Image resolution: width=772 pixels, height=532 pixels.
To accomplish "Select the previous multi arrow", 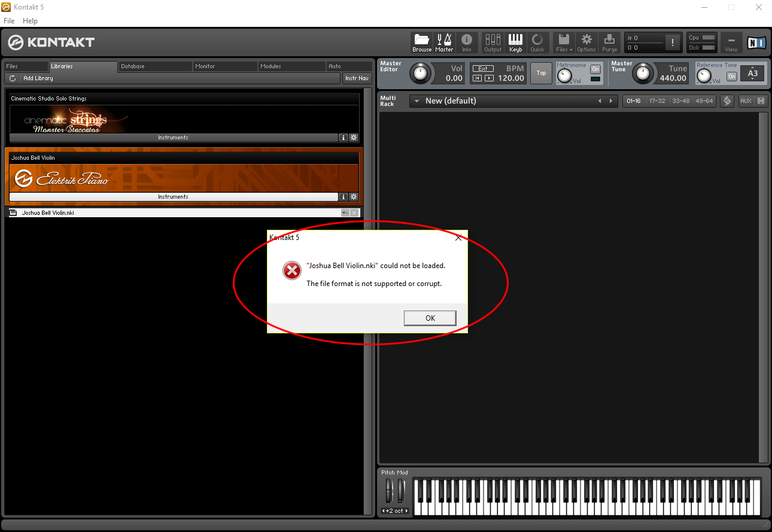I will pyautogui.click(x=600, y=101).
